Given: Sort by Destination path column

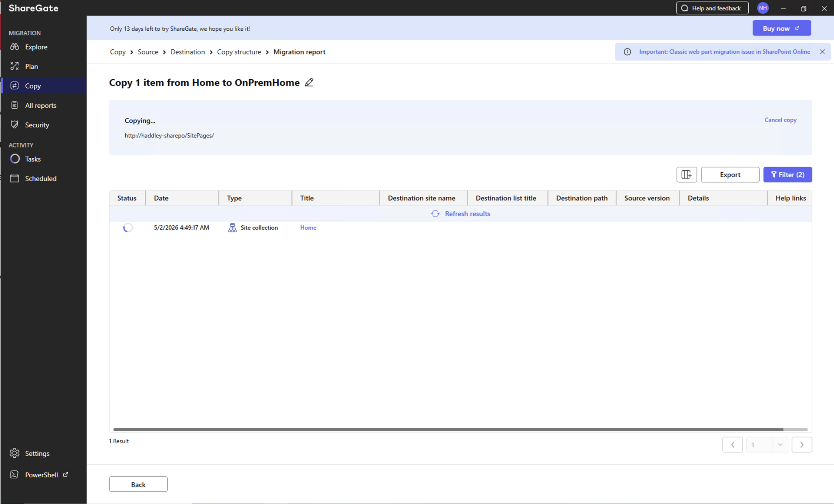Looking at the screenshot, I should tap(582, 198).
